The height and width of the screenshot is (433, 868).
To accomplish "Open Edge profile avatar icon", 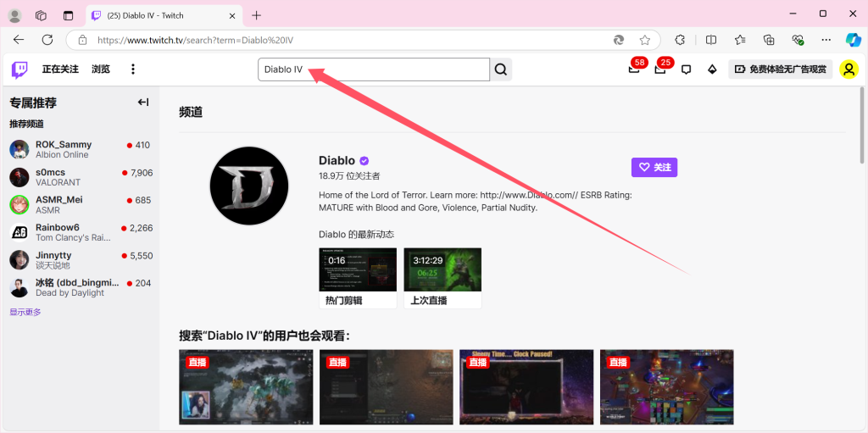I will [x=15, y=15].
